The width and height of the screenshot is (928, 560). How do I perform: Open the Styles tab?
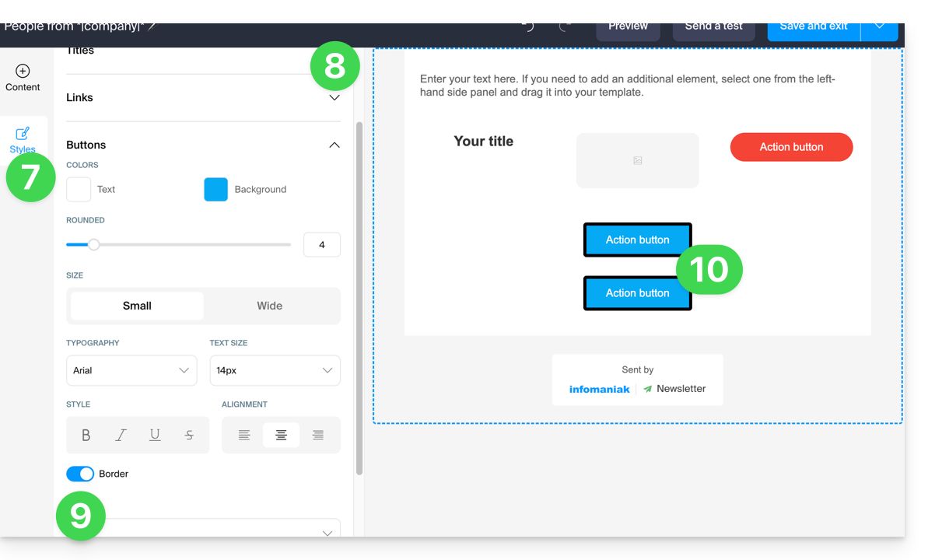23,139
